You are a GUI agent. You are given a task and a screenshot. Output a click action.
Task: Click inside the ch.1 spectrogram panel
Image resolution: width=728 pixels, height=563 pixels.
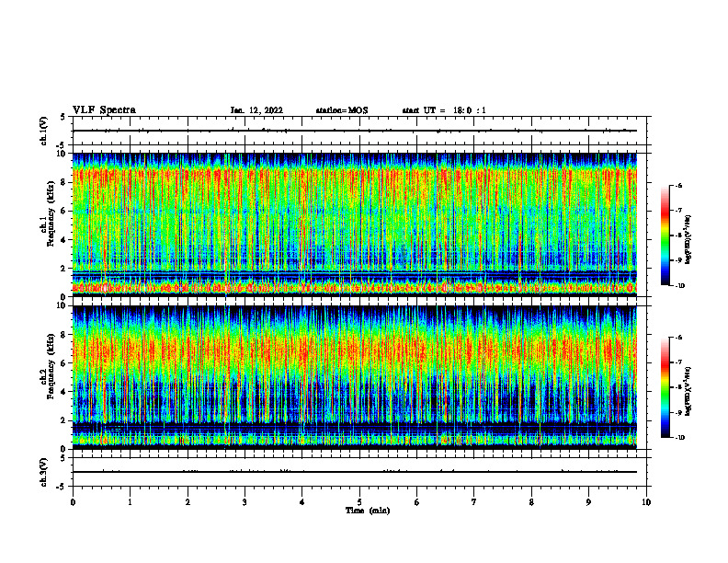[x=355, y=224]
